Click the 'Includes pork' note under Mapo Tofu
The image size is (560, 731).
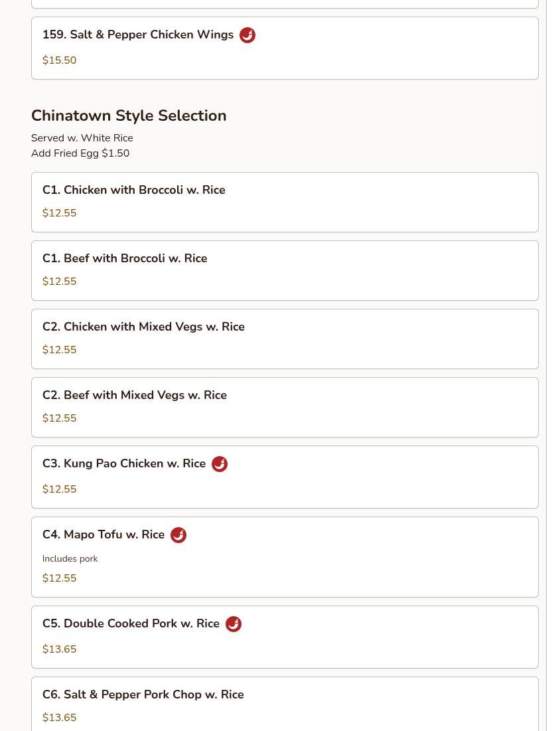click(x=70, y=558)
